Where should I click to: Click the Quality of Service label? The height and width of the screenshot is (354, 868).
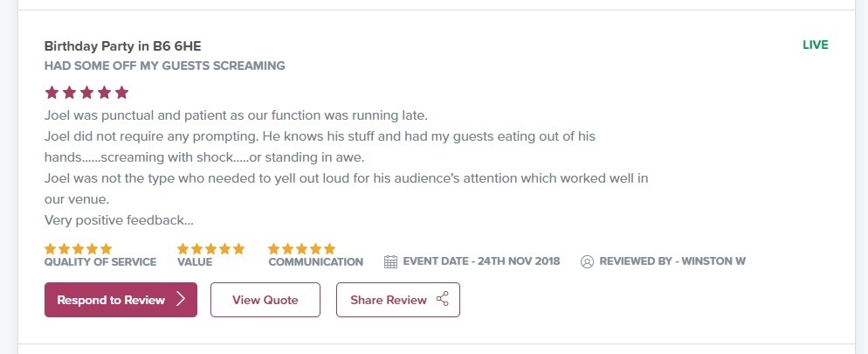coord(100,262)
